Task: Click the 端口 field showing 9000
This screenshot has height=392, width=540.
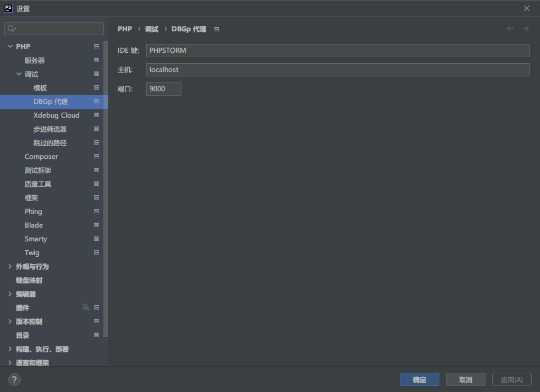Action: pyautogui.click(x=163, y=89)
